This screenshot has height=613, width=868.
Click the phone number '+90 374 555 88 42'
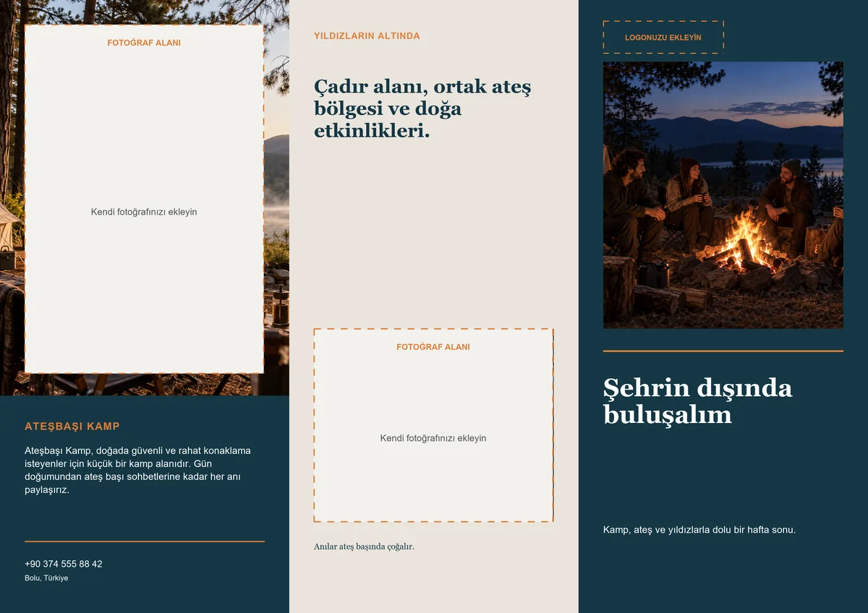(x=64, y=564)
